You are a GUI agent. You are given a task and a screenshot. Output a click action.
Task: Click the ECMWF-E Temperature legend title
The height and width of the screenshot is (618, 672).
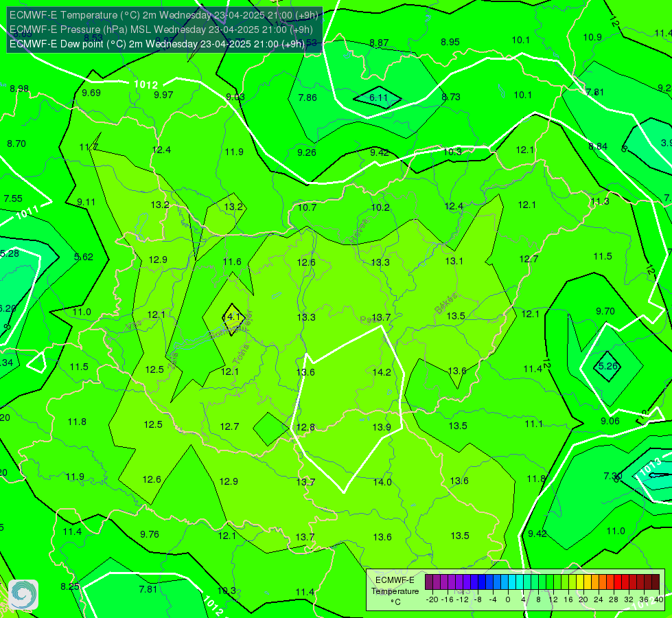pyautogui.click(x=395, y=591)
